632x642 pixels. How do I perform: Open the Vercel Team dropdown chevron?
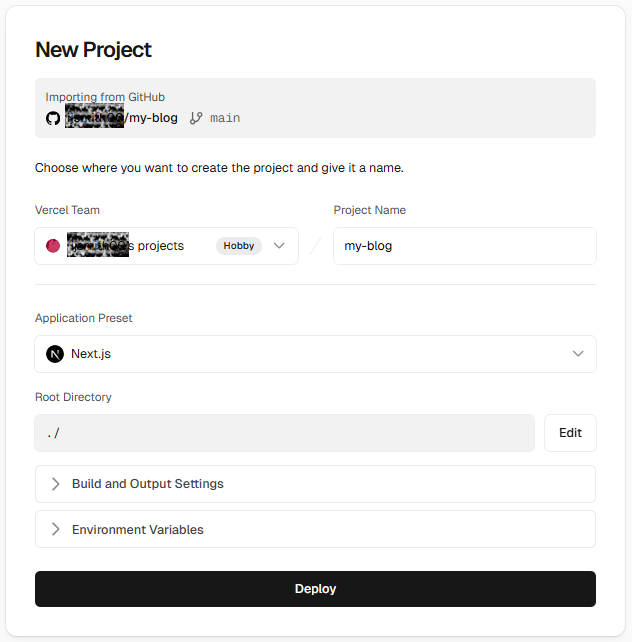[x=280, y=246]
